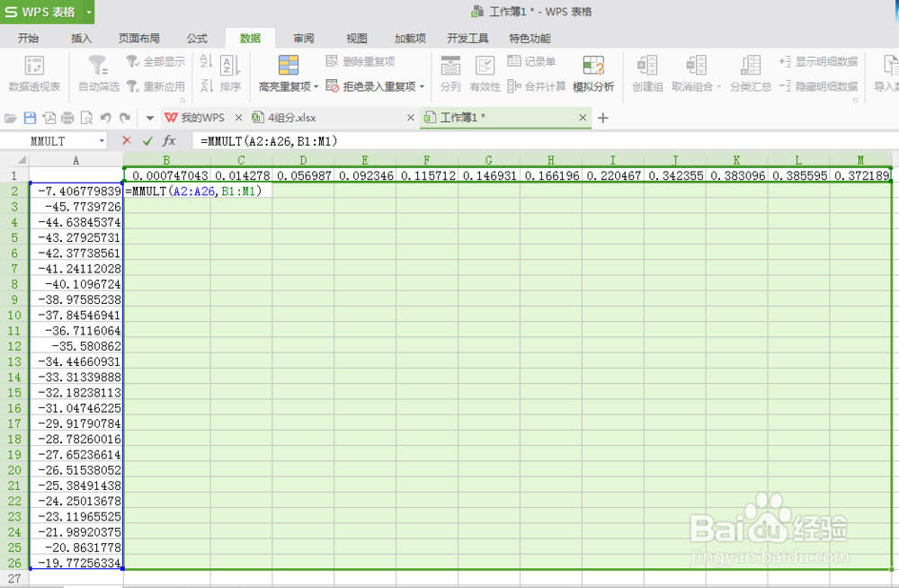The width and height of the screenshot is (899, 588).
Task: Sort ascending with the A-Z icon
Action: click(x=206, y=61)
